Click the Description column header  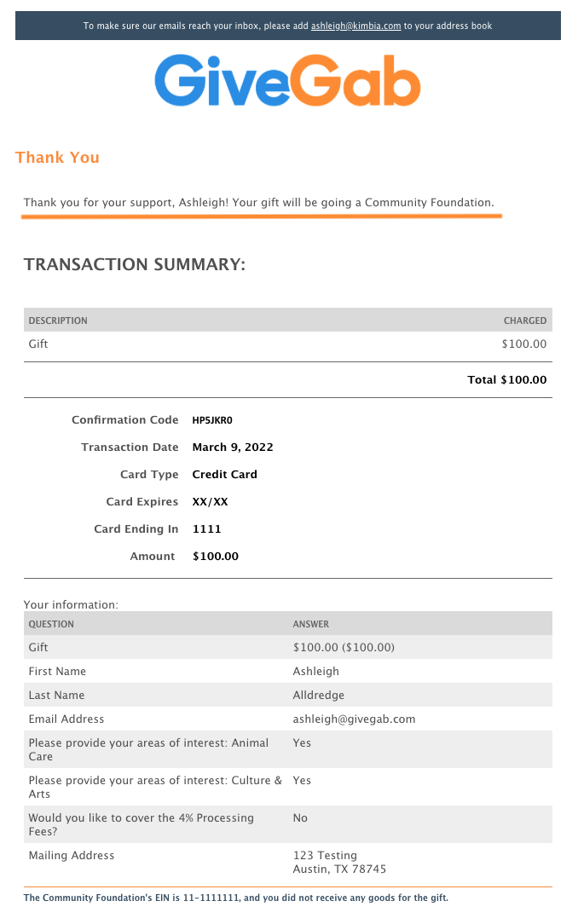tap(58, 321)
